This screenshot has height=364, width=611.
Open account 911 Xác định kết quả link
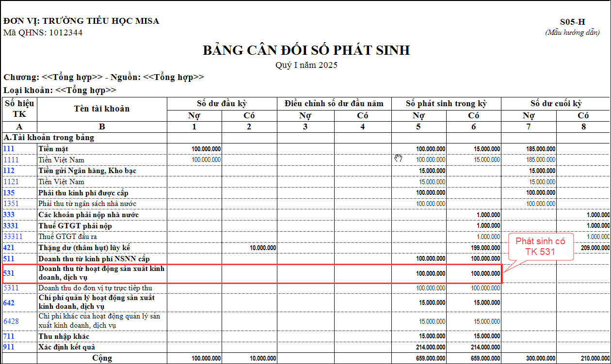tap(9, 347)
